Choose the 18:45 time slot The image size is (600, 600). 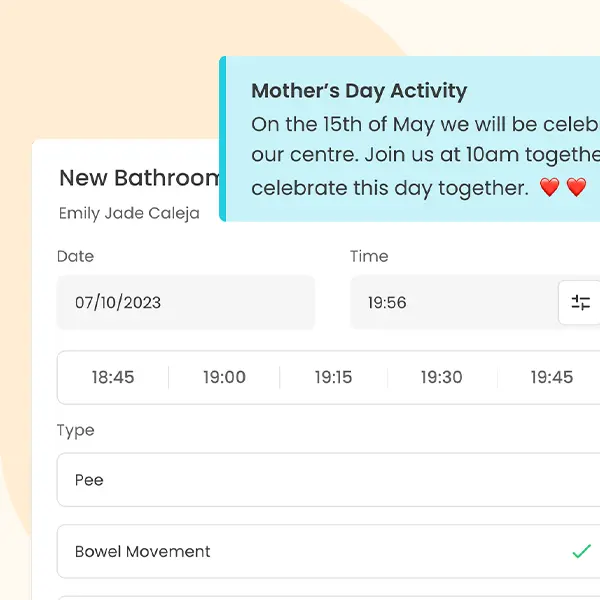point(113,377)
